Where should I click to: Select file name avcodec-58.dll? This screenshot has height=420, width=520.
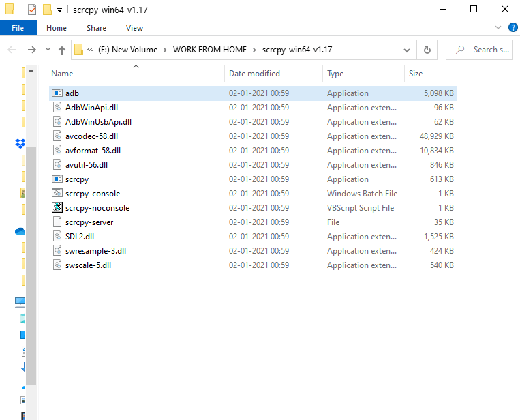(x=91, y=136)
